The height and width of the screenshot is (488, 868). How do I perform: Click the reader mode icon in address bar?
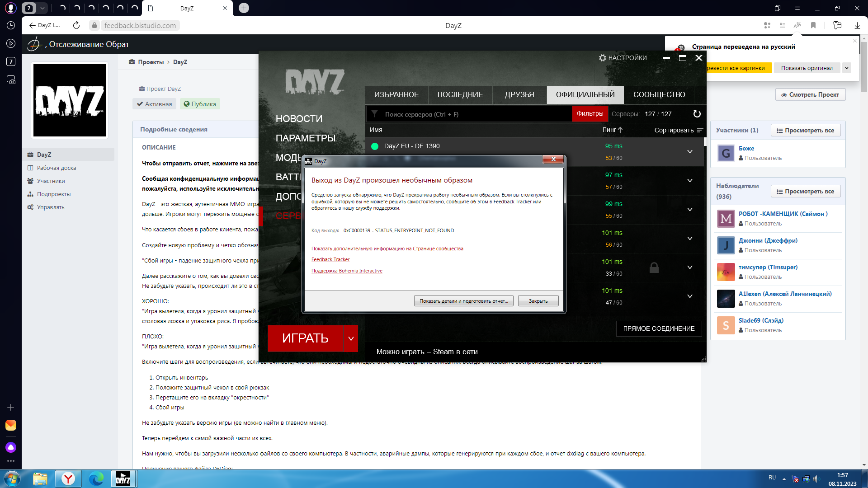(x=783, y=25)
